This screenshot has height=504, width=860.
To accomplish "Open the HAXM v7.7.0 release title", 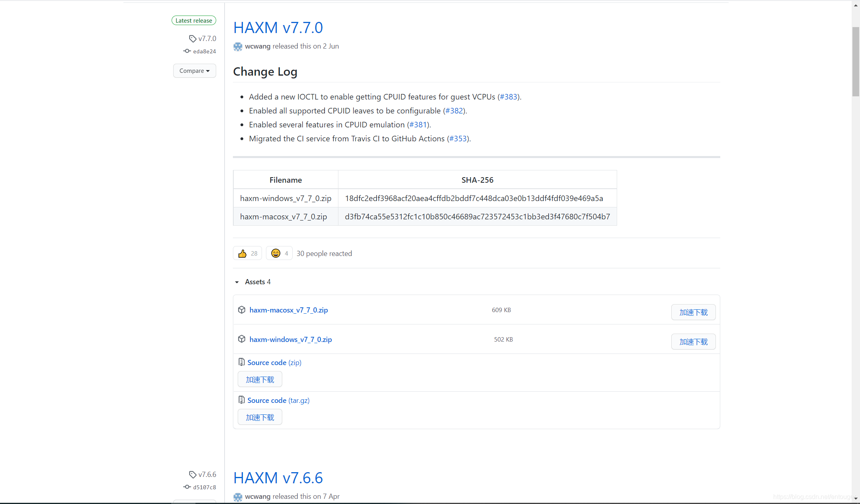I will 278,27.
